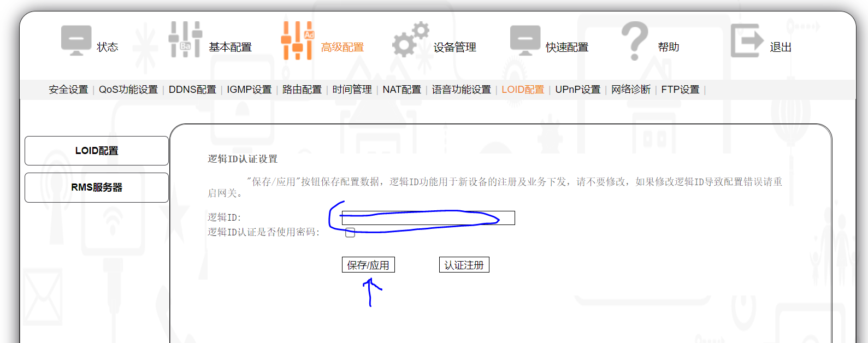Go to UPnP设置 page

[577, 90]
